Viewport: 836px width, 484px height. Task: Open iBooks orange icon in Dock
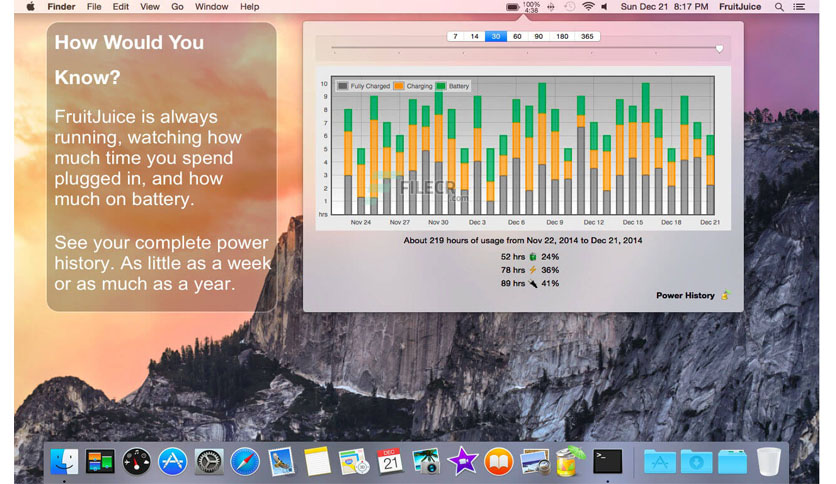coord(499,461)
